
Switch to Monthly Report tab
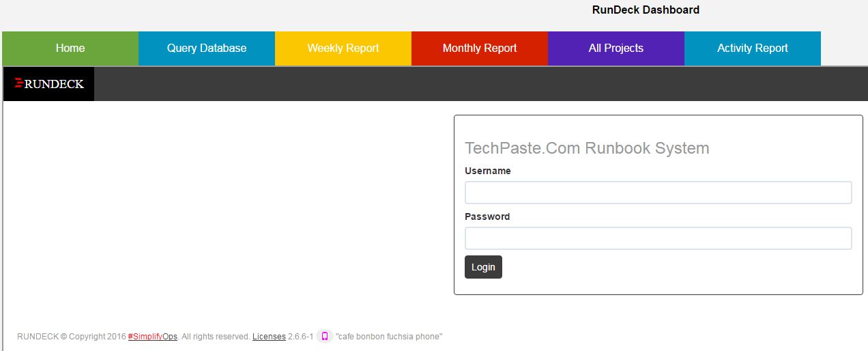coord(480,48)
